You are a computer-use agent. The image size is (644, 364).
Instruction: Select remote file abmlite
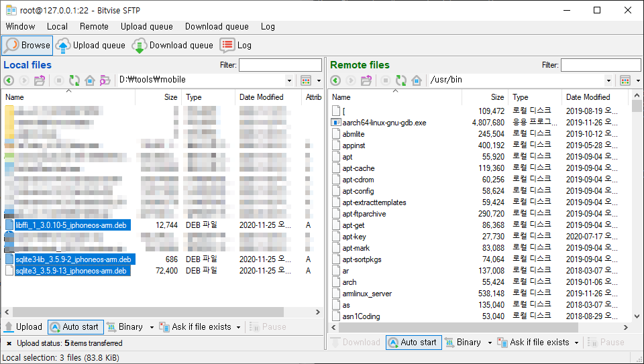point(354,134)
